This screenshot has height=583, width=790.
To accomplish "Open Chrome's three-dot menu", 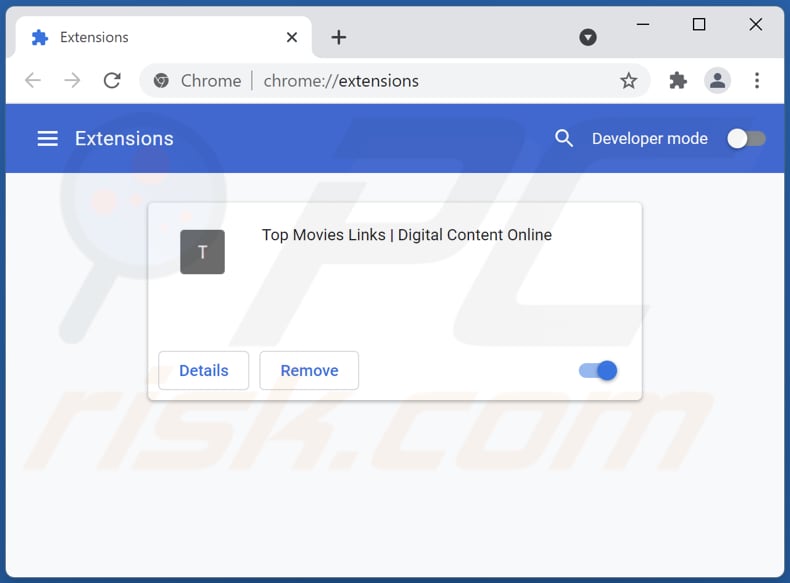I will pyautogui.click(x=757, y=81).
